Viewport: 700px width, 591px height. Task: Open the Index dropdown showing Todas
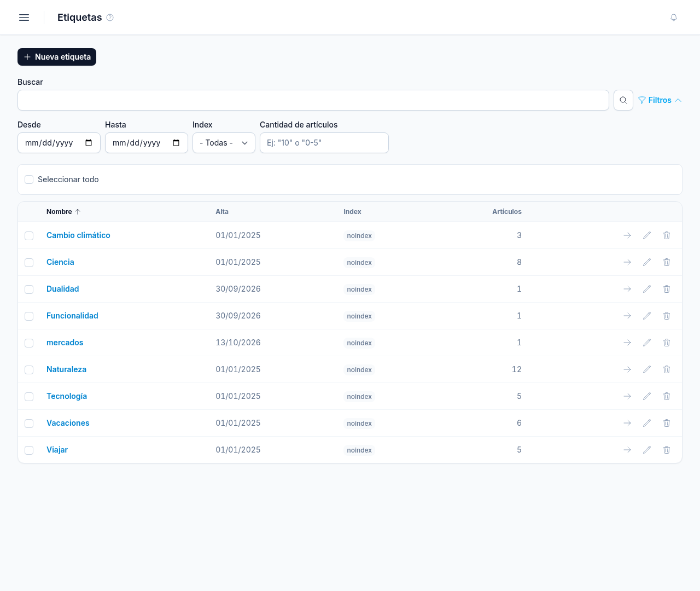point(224,143)
